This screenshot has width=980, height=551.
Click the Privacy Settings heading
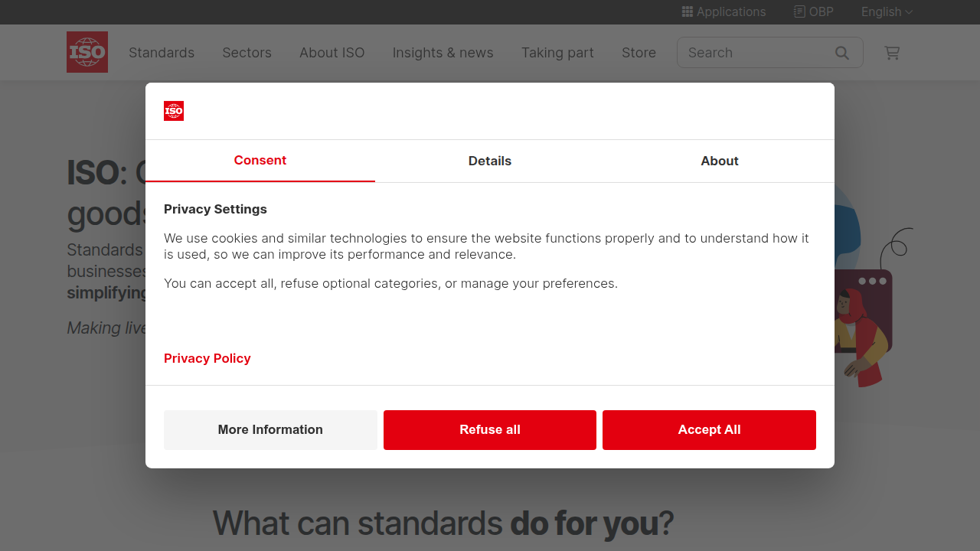pyautogui.click(x=215, y=209)
